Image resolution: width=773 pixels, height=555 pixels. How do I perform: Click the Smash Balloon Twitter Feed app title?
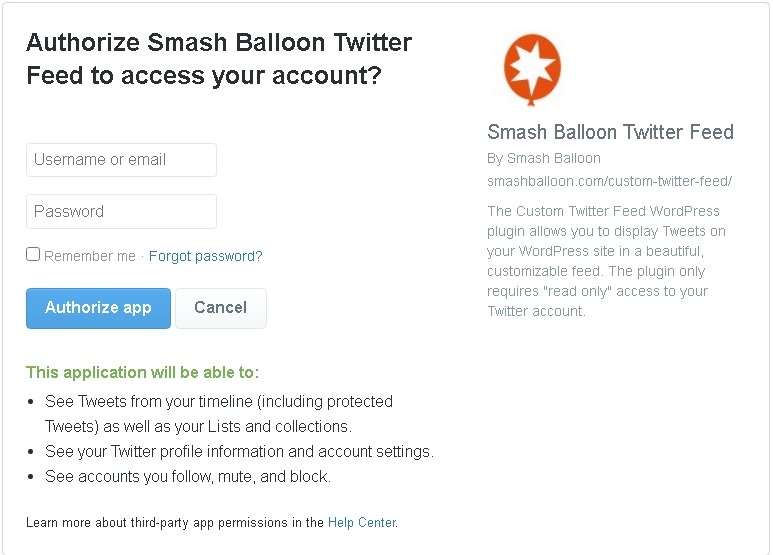(610, 132)
